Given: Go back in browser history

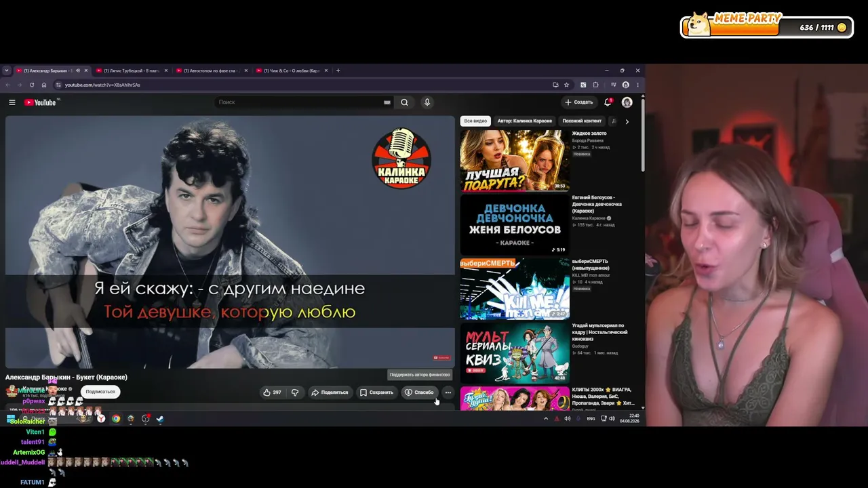Looking at the screenshot, I should [x=8, y=85].
